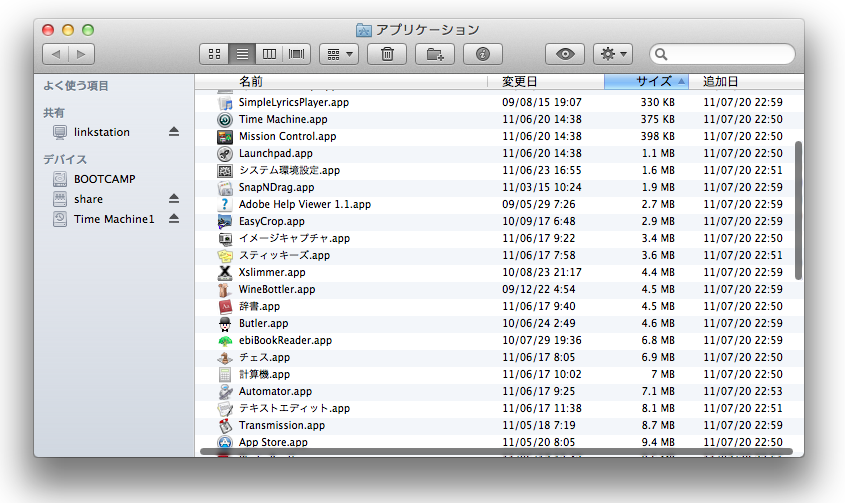Click the Launchpad.app icon
Screen dimensions: 845x503
[225, 153]
